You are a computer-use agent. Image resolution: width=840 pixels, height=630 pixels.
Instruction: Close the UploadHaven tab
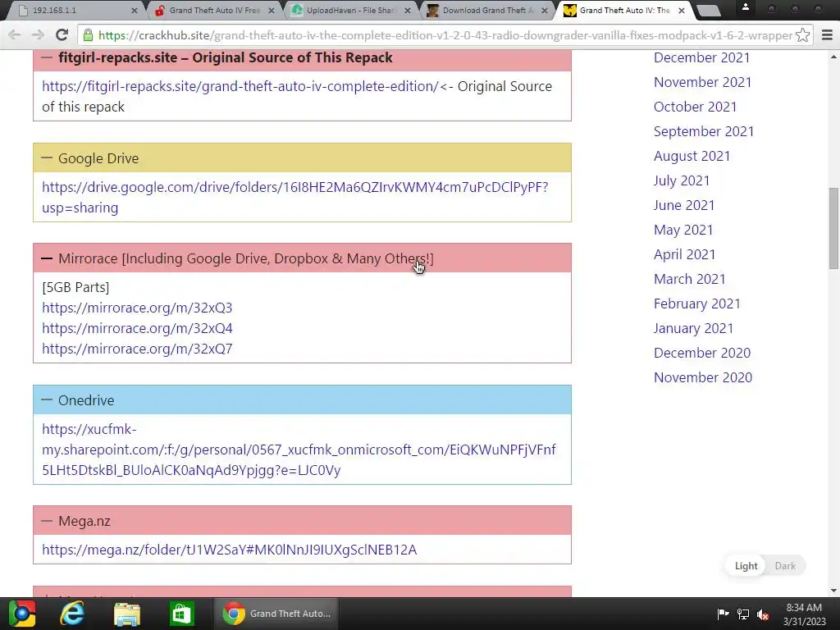pyautogui.click(x=408, y=10)
